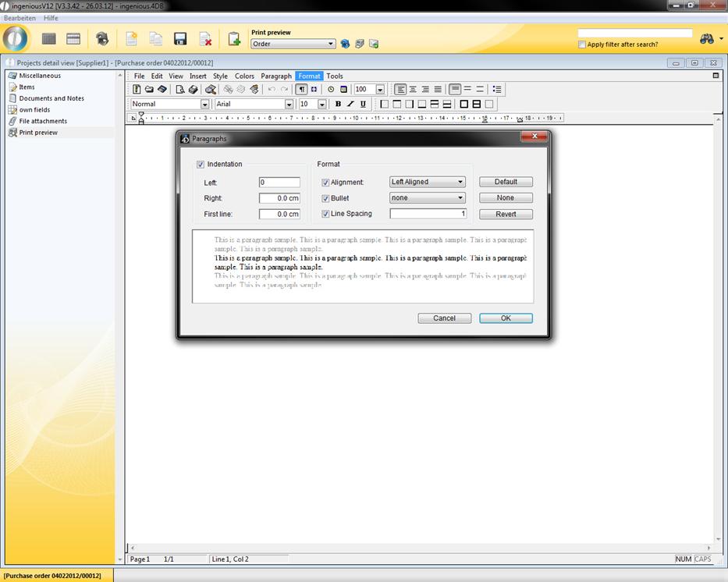This screenshot has height=582, width=728.
Task: Click the binoculars search icon
Action: pos(708,39)
